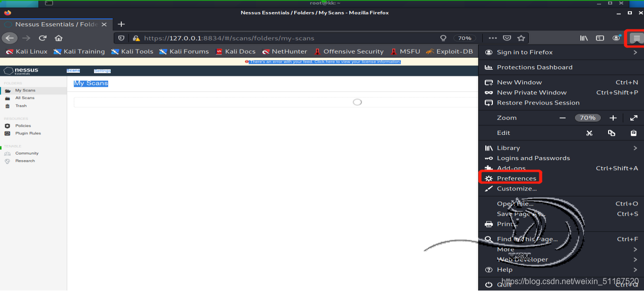
Task: Open the Firefox account icon
Action: point(616,38)
